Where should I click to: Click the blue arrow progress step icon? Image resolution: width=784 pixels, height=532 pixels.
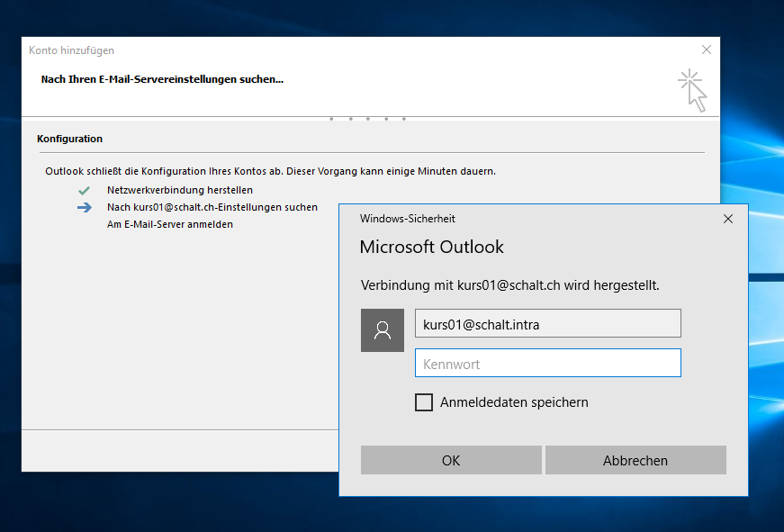pos(84,208)
